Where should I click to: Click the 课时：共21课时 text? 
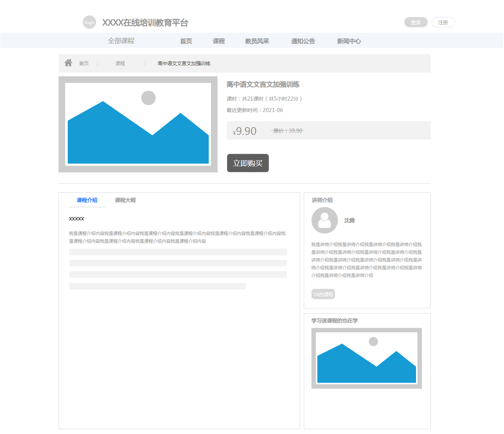click(264, 99)
